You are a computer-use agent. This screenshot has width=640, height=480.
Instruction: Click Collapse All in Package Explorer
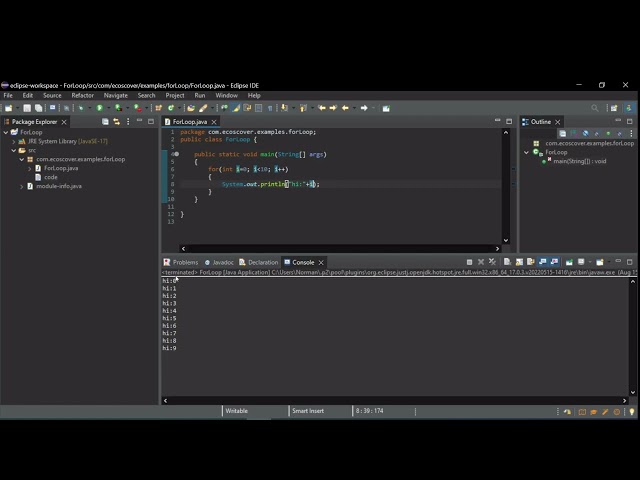point(105,122)
